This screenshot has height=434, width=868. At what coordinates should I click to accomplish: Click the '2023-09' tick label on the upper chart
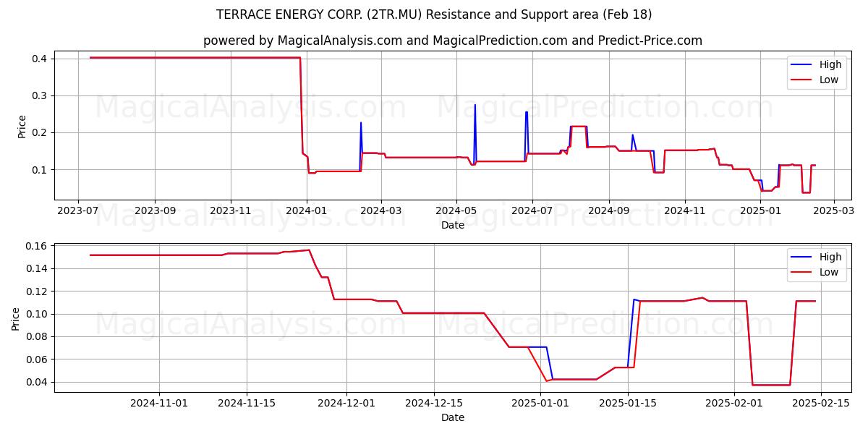tap(155, 210)
